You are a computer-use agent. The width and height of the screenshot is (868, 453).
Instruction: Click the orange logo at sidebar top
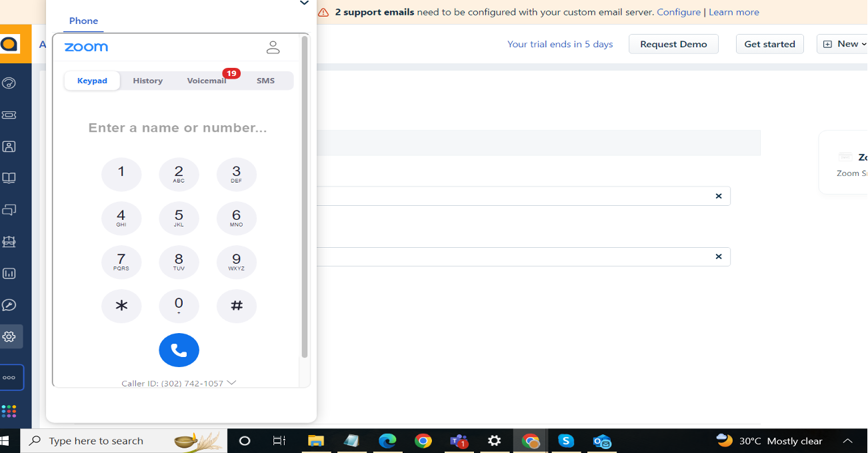[x=9, y=44]
